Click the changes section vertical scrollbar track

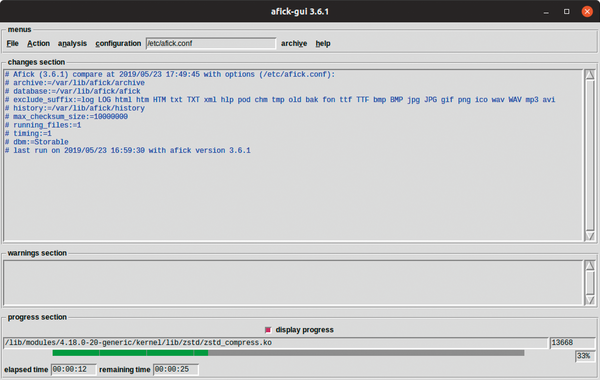point(590,155)
